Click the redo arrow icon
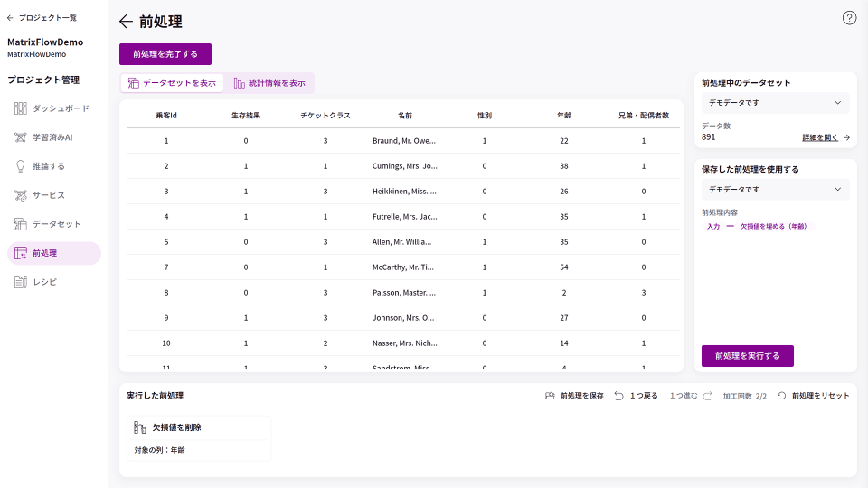 pos(707,396)
